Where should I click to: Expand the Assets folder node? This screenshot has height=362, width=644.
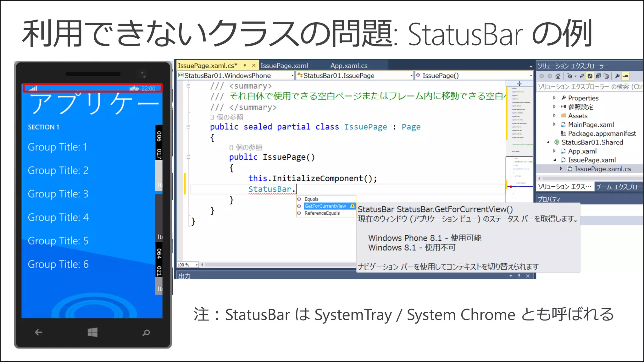554,115
